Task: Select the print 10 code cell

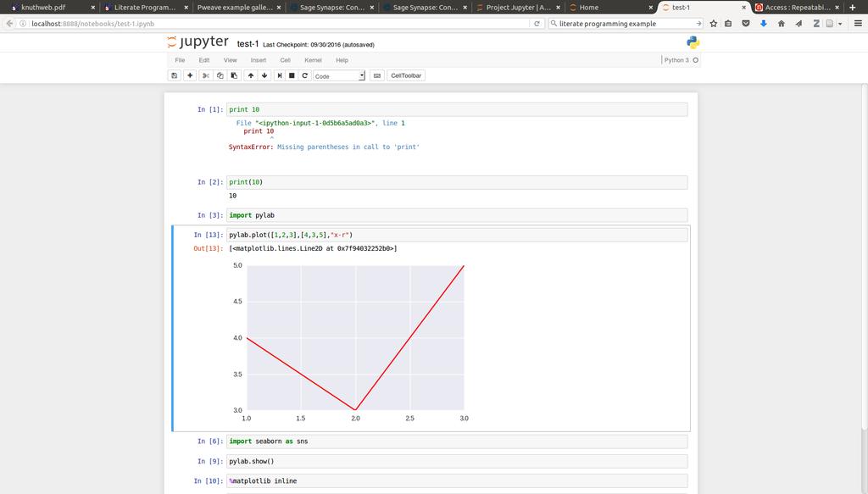Action: [x=457, y=109]
